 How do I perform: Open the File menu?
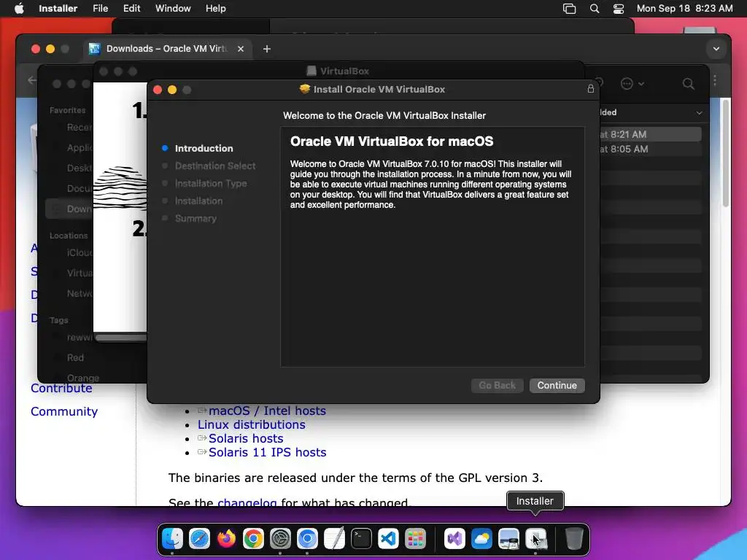pyautogui.click(x=100, y=9)
